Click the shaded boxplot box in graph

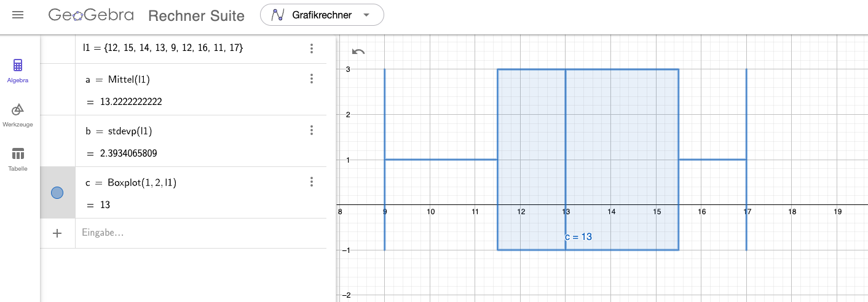(x=588, y=160)
